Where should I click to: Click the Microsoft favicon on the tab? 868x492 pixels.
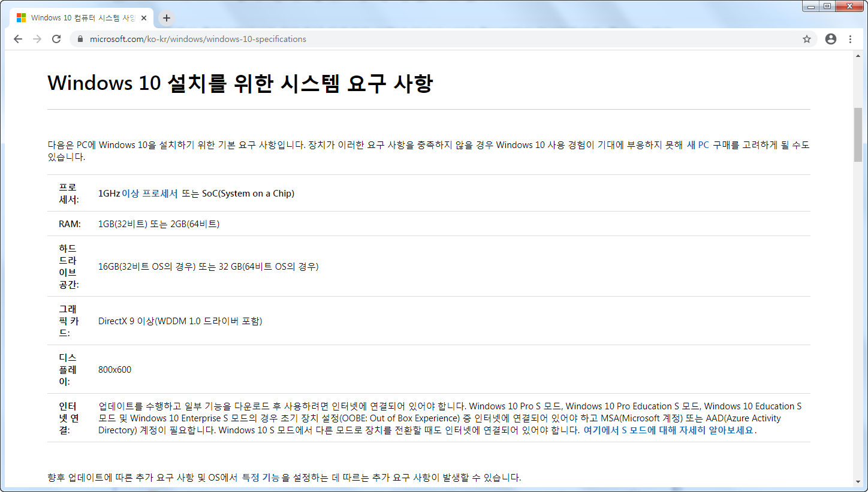coord(21,18)
